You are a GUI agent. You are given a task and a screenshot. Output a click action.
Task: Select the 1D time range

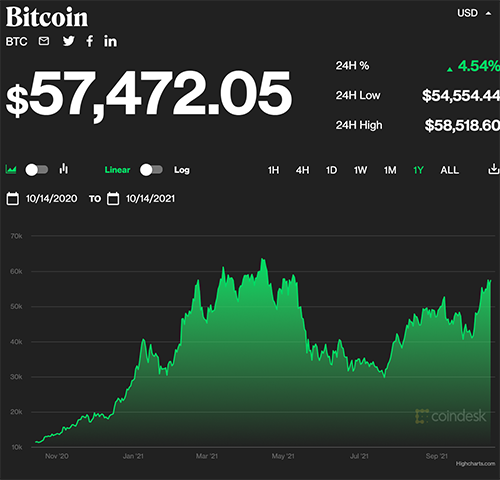[331, 170]
